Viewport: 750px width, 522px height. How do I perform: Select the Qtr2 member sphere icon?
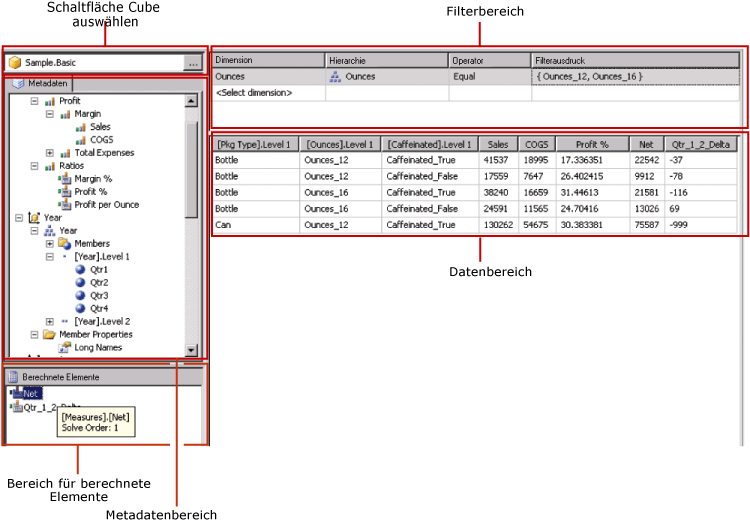pyautogui.click(x=80, y=282)
